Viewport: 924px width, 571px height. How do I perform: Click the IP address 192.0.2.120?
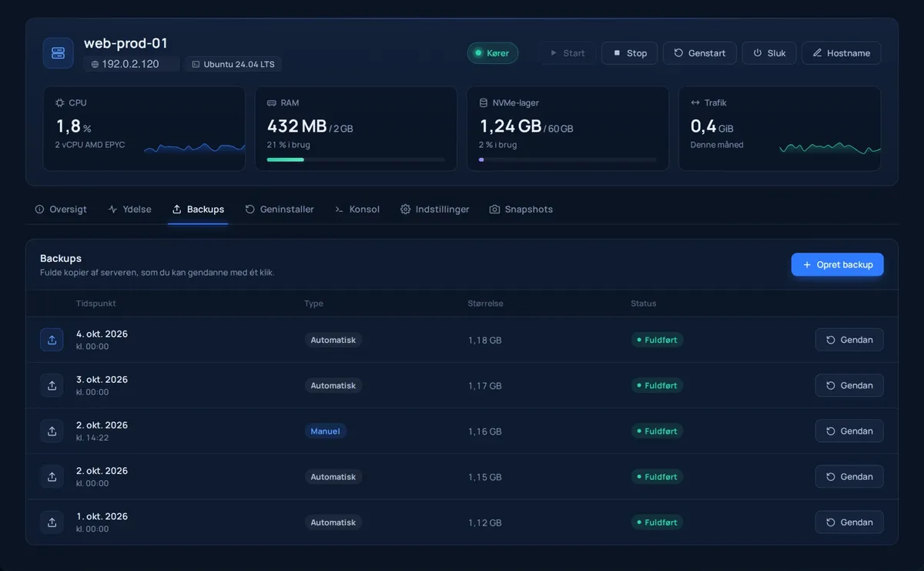coord(131,64)
